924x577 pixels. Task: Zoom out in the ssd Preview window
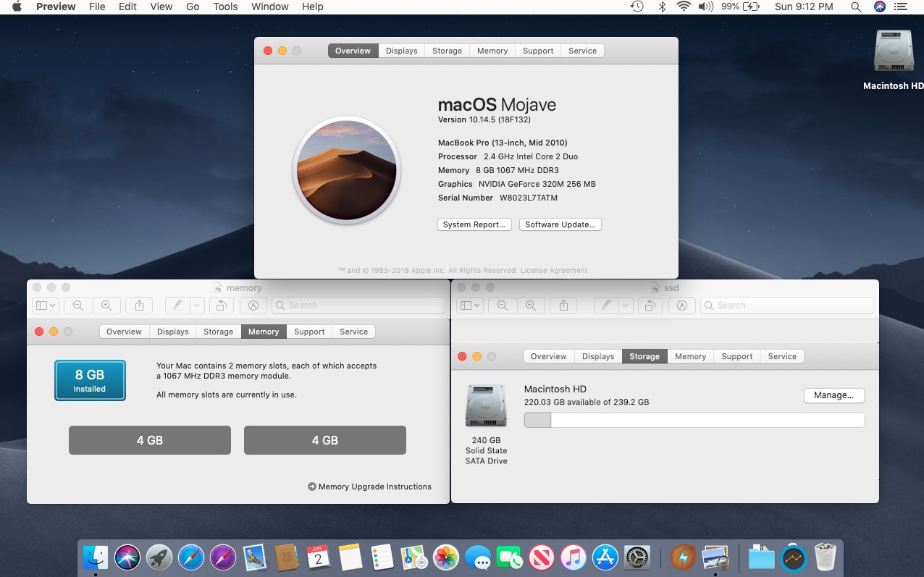pyautogui.click(x=502, y=306)
